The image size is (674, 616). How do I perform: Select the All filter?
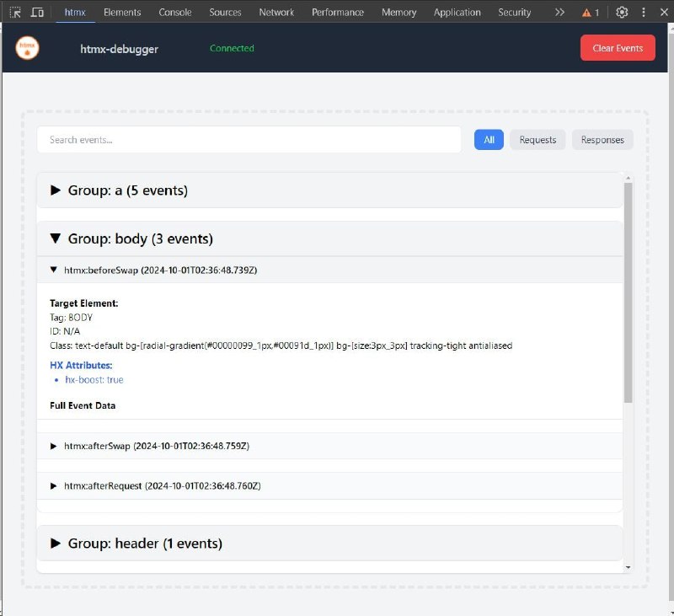point(489,140)
